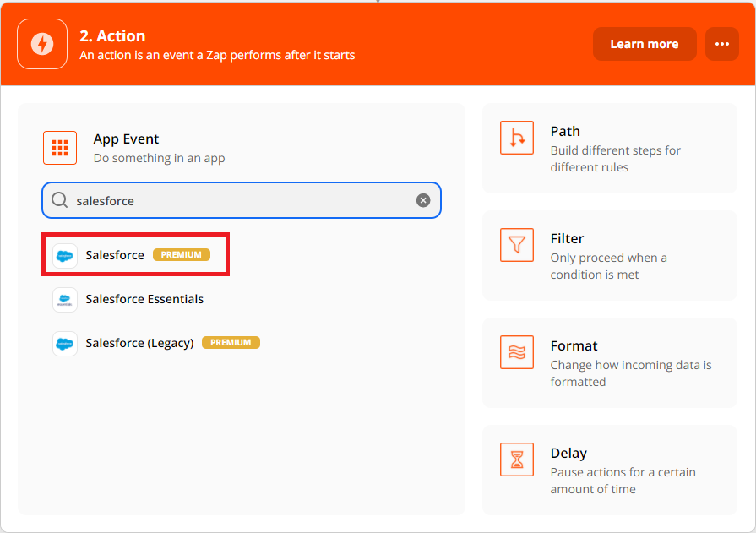756x533 pixels.
Task: Click 'Do something in an app' subtitle
Action: 159,158
